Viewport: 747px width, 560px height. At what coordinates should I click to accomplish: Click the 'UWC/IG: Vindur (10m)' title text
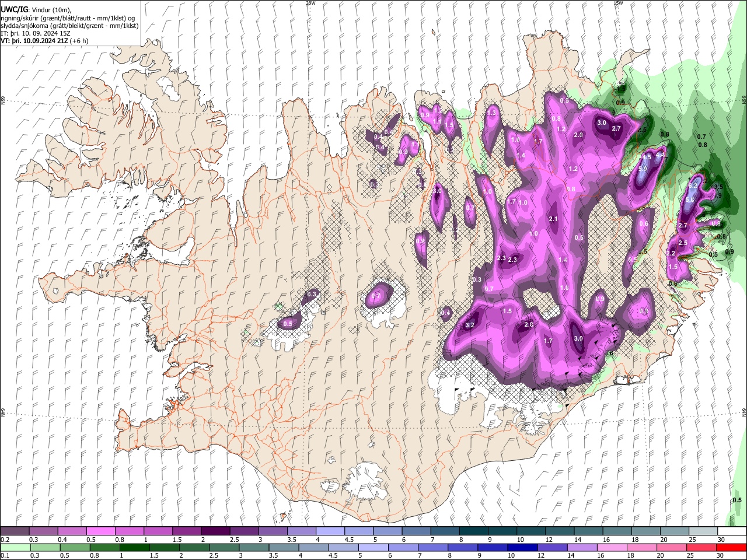point(36,10)
